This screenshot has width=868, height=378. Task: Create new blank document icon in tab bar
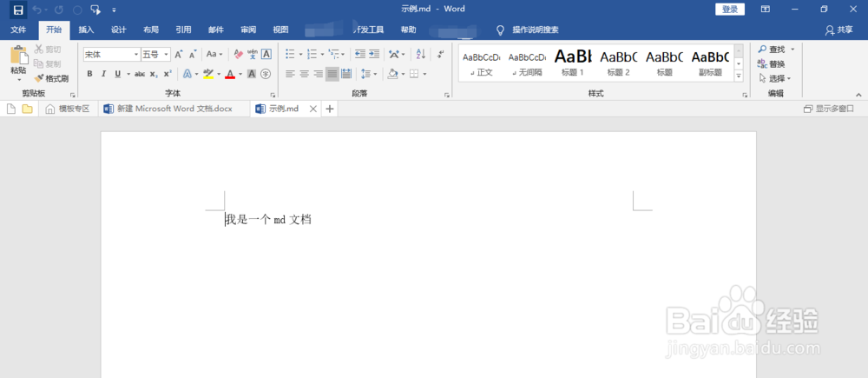(11, 109)
